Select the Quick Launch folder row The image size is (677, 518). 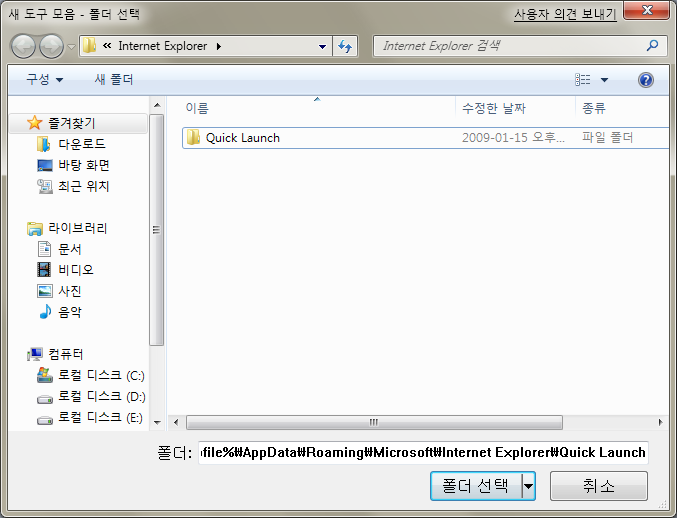click(x=426, y=138)
